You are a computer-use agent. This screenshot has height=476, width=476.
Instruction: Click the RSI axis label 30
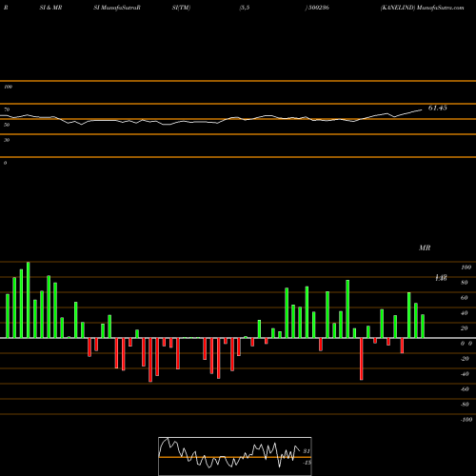click(x=7, y=140)
